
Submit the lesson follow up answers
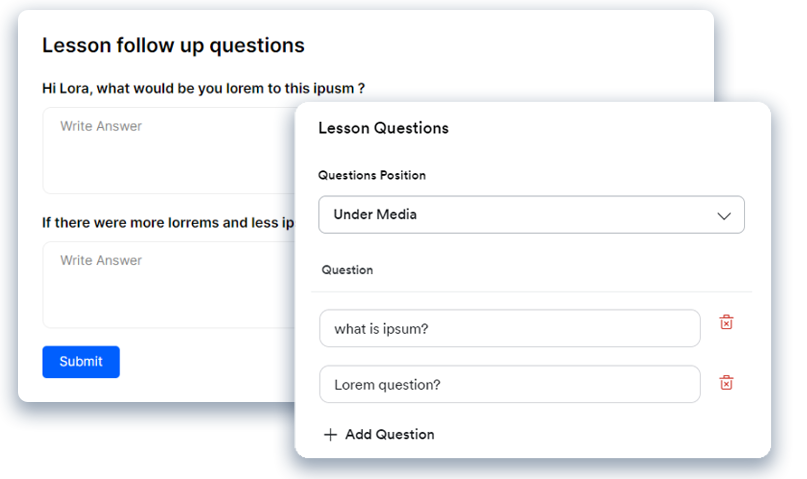point(81,362)
